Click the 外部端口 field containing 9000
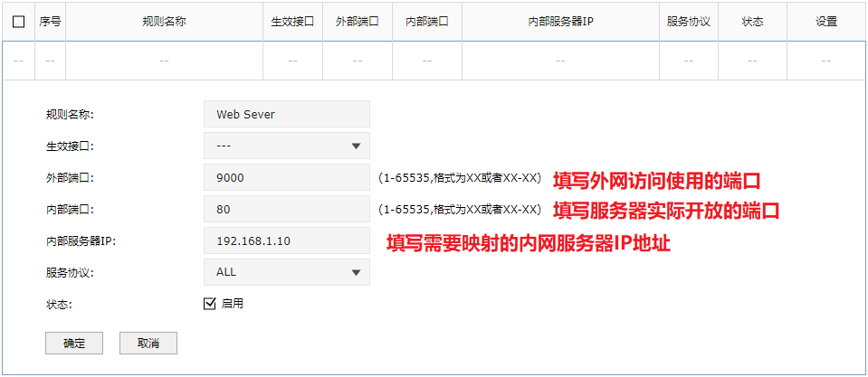Screen dimensions: 868x377 (x=287, y=177)
